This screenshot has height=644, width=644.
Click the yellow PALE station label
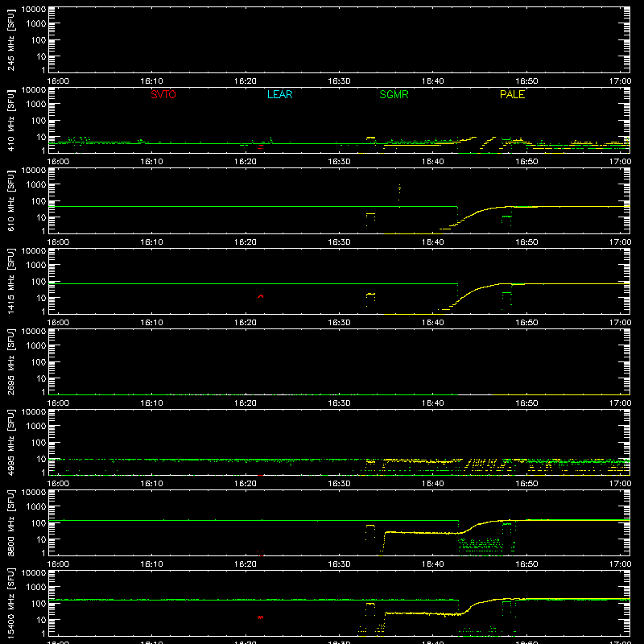coord(512,94)
